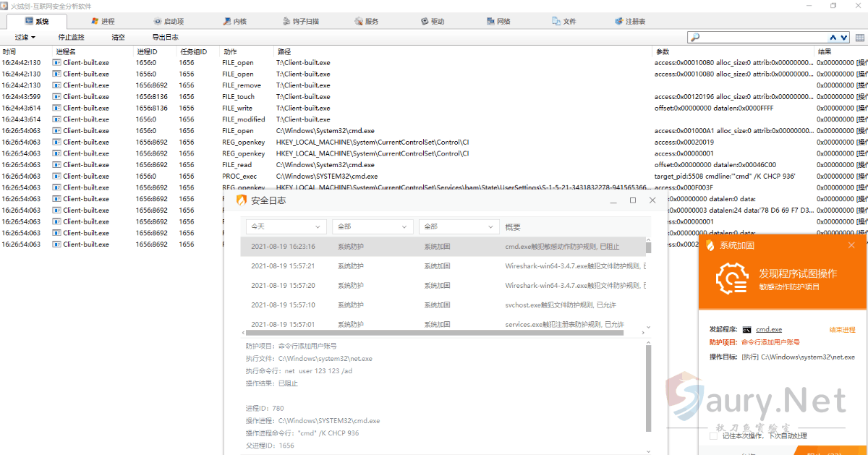Click the search down-arrow (next result) icon
868x455 pixels.
coord(844,37)
